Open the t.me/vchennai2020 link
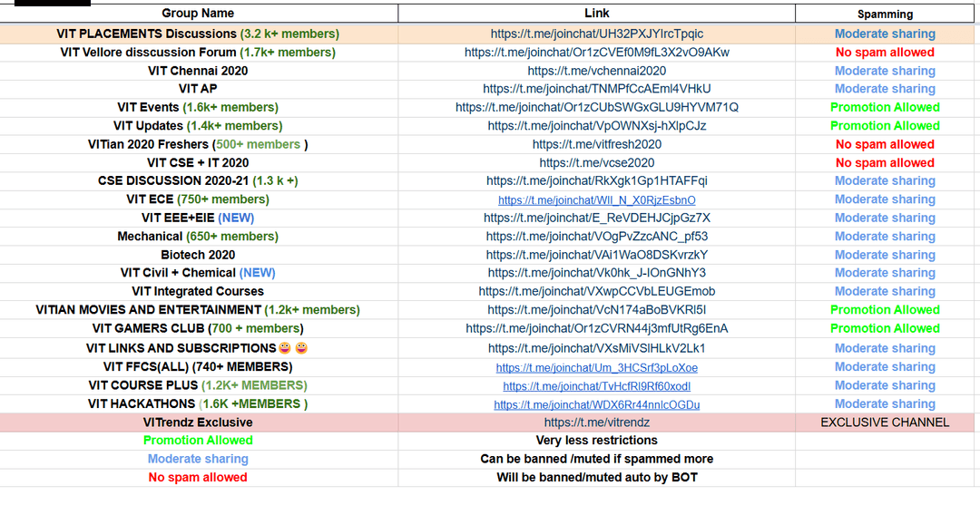 (597, 71)
